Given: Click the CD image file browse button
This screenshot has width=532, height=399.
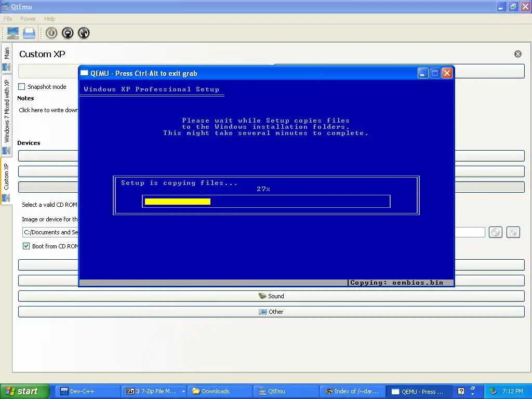Looking at the screenshot, I should tap(513, 232).
